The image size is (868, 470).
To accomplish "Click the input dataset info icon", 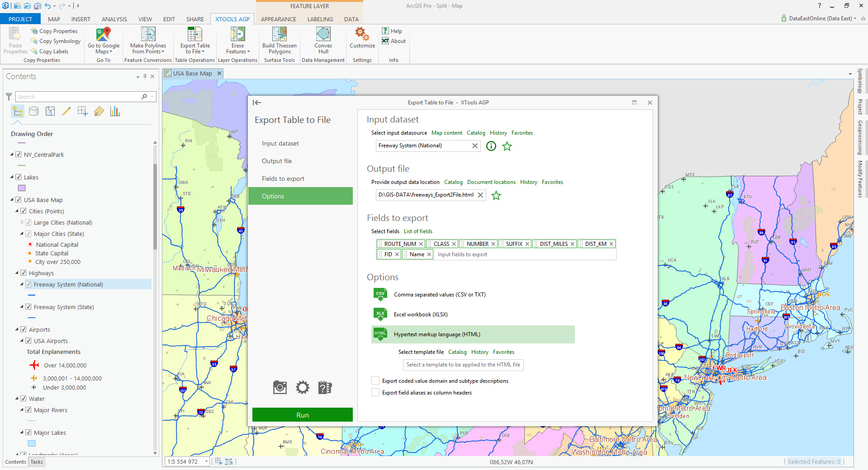I will point(491,146).
